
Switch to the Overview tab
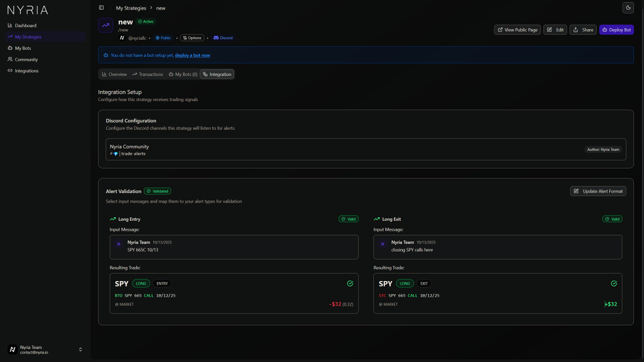pos(114,75)
